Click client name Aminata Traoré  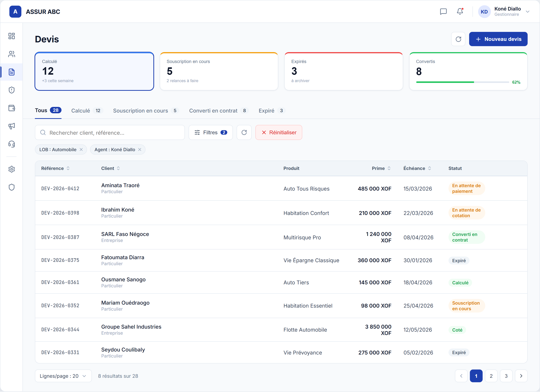click(120, 185)
